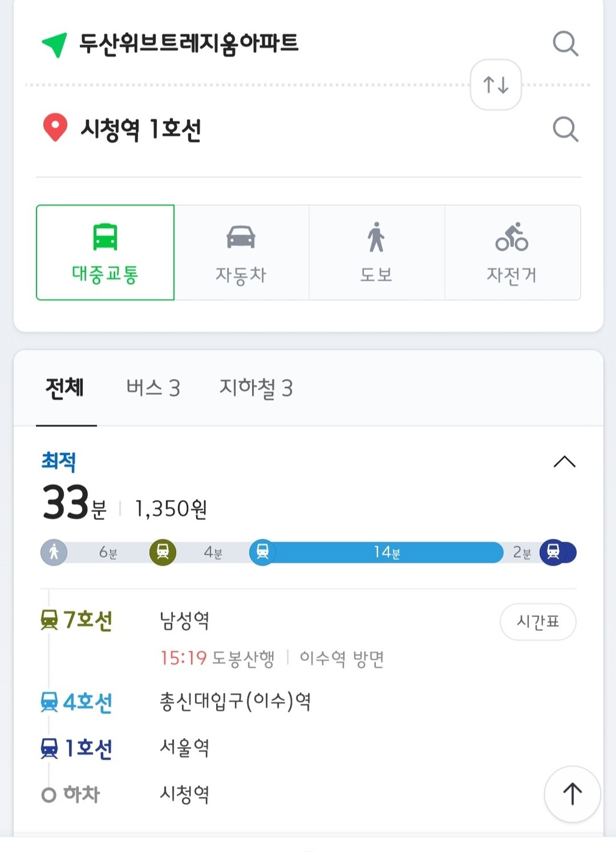The width and height of the screenshot is (616, 852).
Task: Select 자동차 car mode
Action: click(241, 252)
